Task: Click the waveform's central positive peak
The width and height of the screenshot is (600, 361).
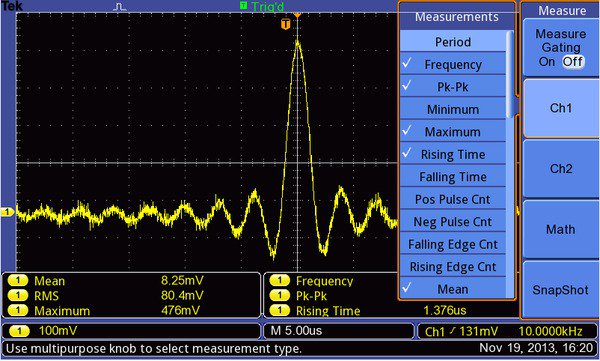Action: point(298,43)
